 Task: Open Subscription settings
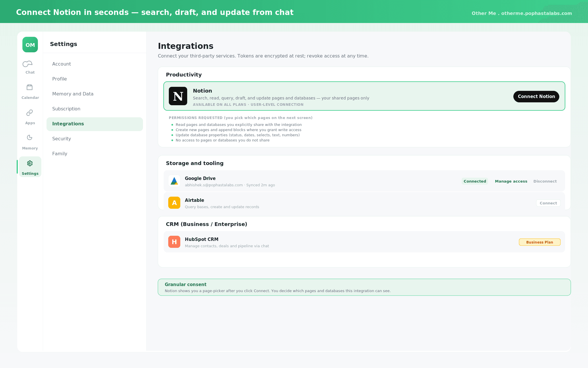[95, 109]
